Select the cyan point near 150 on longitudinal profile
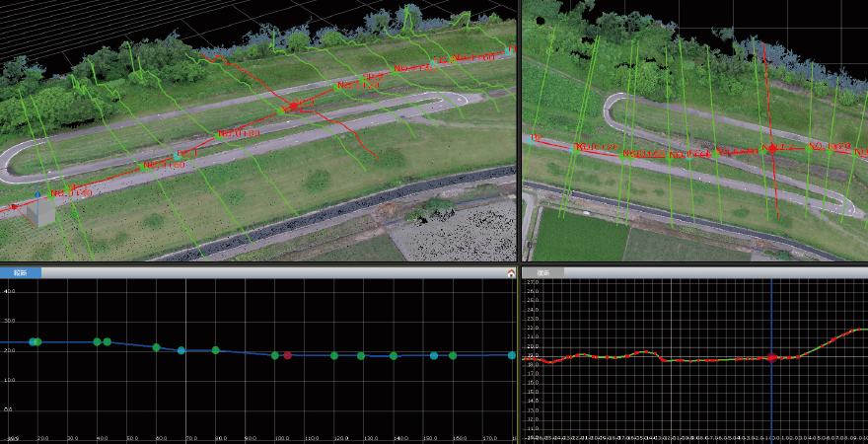 [434, 355]
